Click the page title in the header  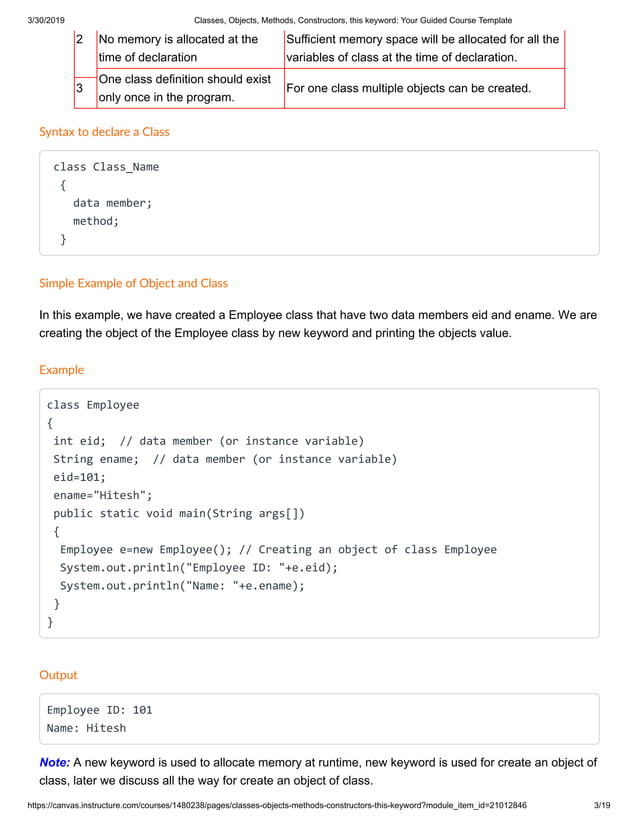[353, 20]
